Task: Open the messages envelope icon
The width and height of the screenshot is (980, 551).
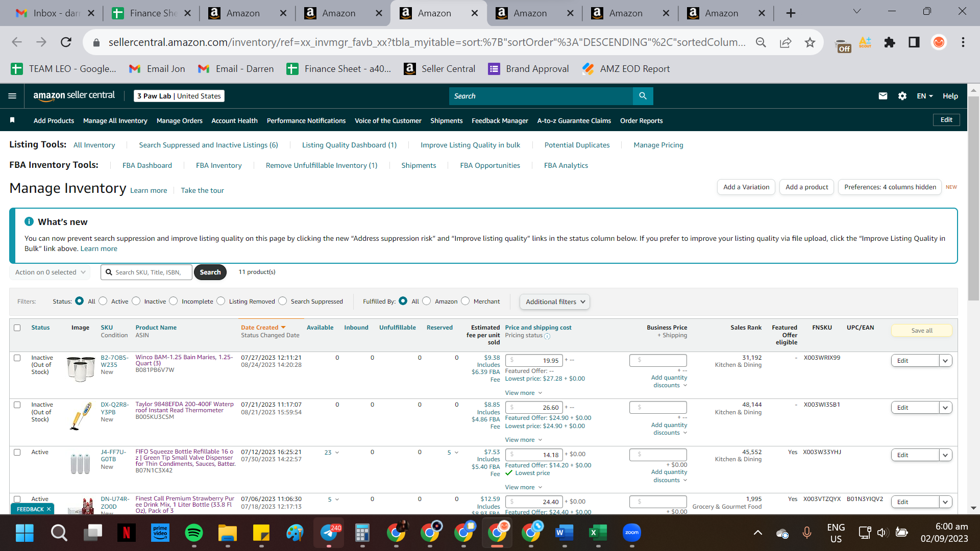Action: click(x=883, y=96)
